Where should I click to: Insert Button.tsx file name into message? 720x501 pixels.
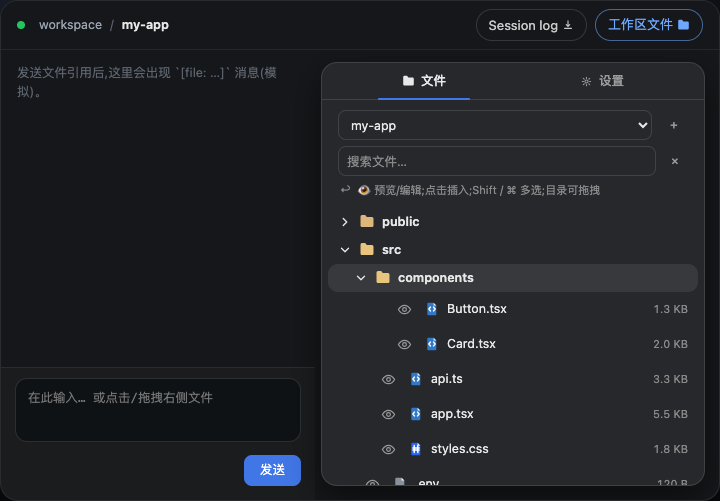[x=477, y=309]
